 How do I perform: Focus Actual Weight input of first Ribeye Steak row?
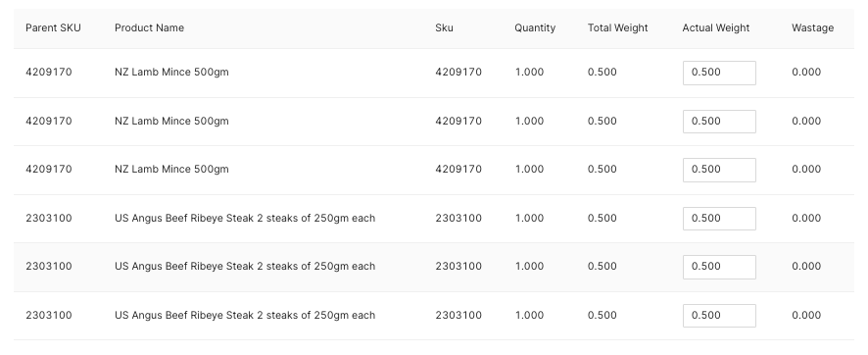point(719,219)
